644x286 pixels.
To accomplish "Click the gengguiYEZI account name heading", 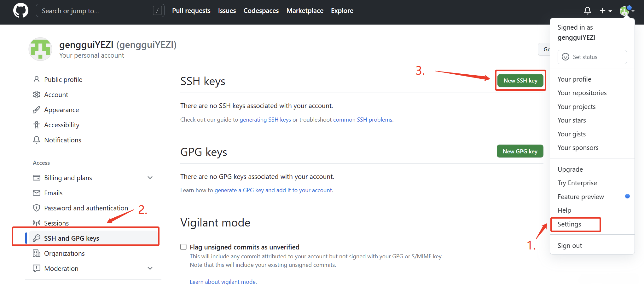I will click(118, 45).
